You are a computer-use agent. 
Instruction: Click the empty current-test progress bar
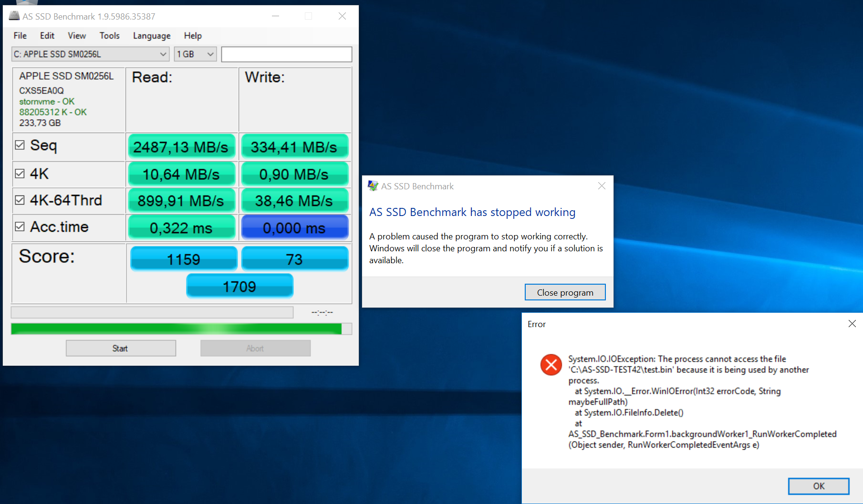click(x=152, y=312)
